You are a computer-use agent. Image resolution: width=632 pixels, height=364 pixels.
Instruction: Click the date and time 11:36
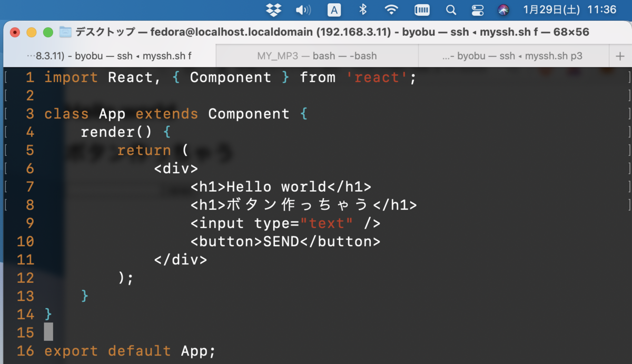(x=569, y=9)
